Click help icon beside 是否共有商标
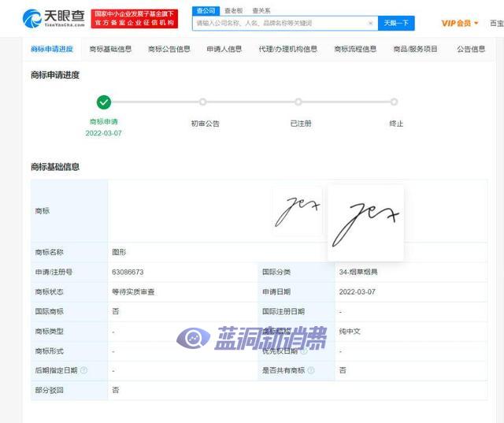Screen dimensions: 504x423 coord(311,370)
